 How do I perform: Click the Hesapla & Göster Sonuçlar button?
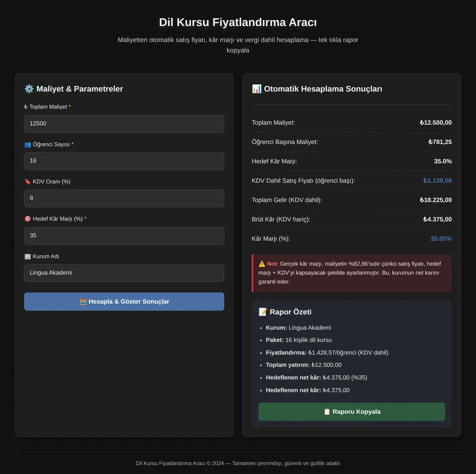coord(124,302)
